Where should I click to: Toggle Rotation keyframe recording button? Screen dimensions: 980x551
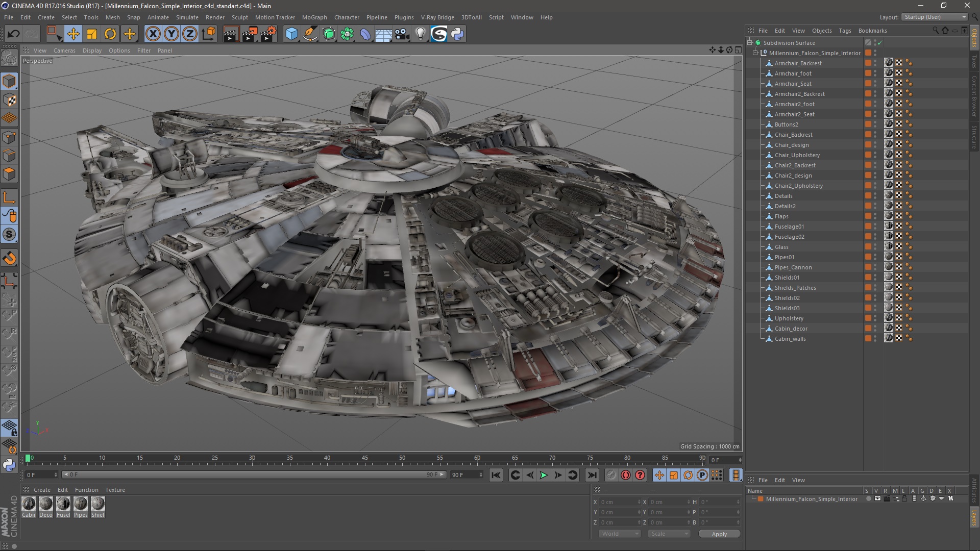[x=688, y=475]
